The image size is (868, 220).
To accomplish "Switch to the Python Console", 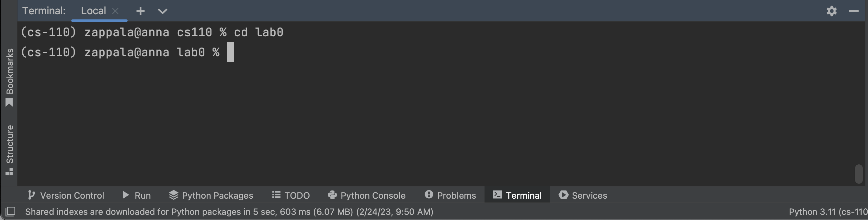I will 367,195.
